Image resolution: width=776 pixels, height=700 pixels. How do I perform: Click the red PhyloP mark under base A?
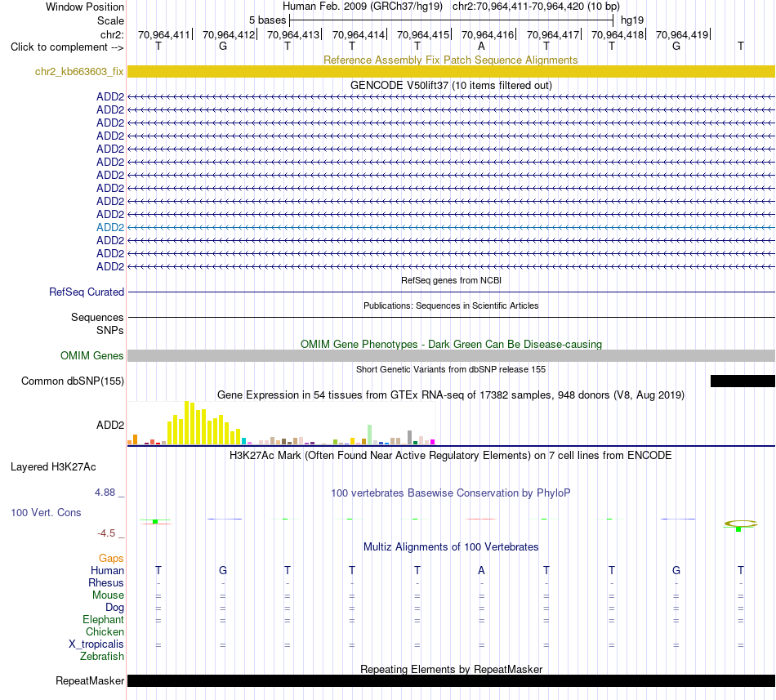click(481, 519)
